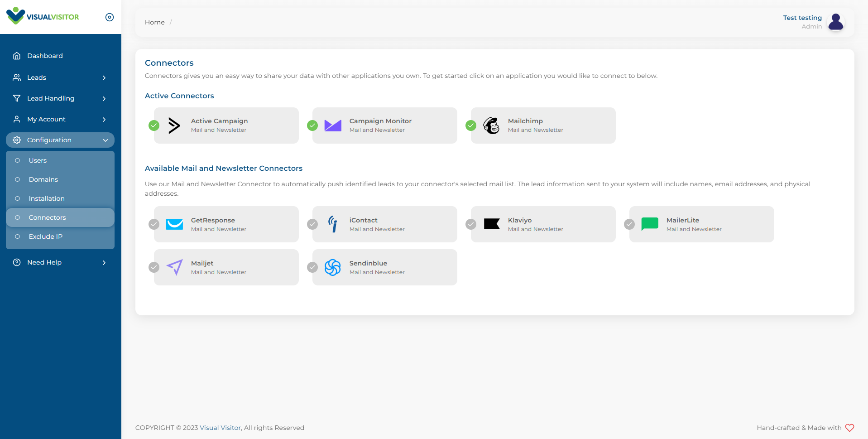The width and height of the screenshot is (868, 439).
Task: Click the Users bullet circle icon
Action: pos(18,160)
